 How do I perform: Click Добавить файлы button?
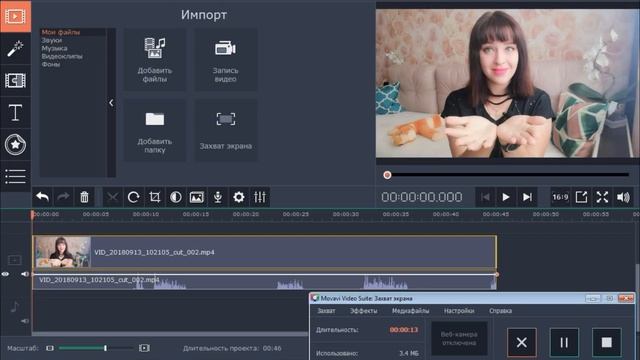(155, 60)
